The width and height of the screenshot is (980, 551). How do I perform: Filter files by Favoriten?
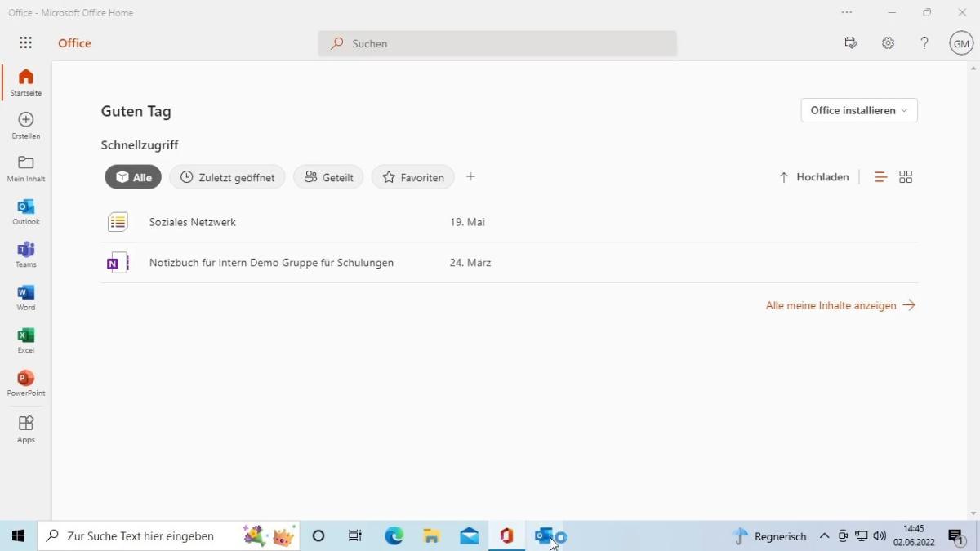[412, 177]
